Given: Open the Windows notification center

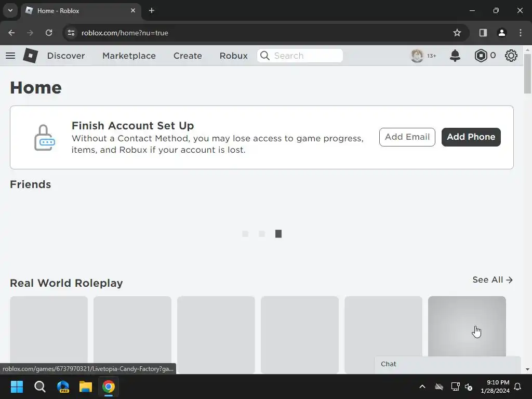Looking at the screenshot, I should 518,387.
